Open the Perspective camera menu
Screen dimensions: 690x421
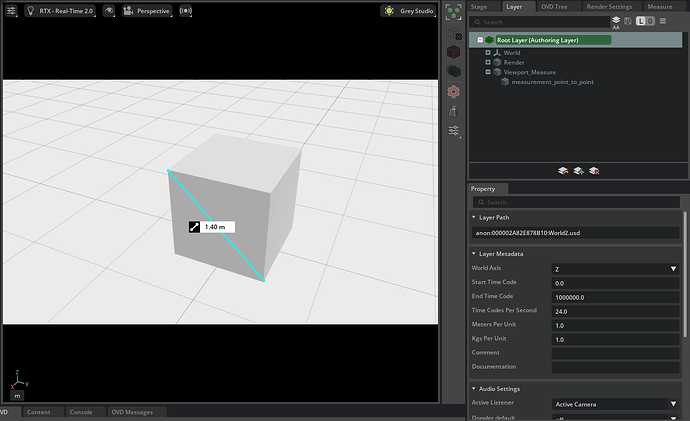click(x=147, y=11)
